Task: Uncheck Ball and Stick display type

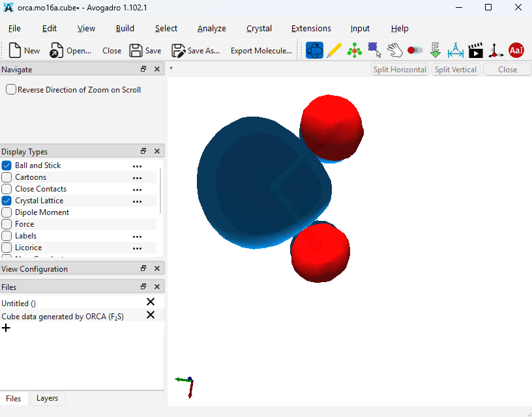Action: pyautogui.click(x=7, y=165)
